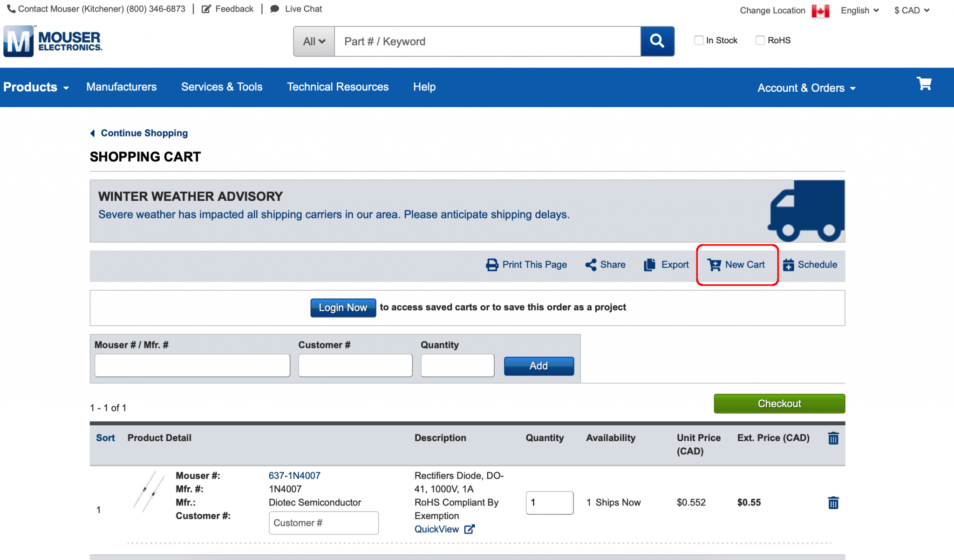This screenshot has width=954, height=560.
Task: Click the Live Chat link
Action: [x=303, y=9]
